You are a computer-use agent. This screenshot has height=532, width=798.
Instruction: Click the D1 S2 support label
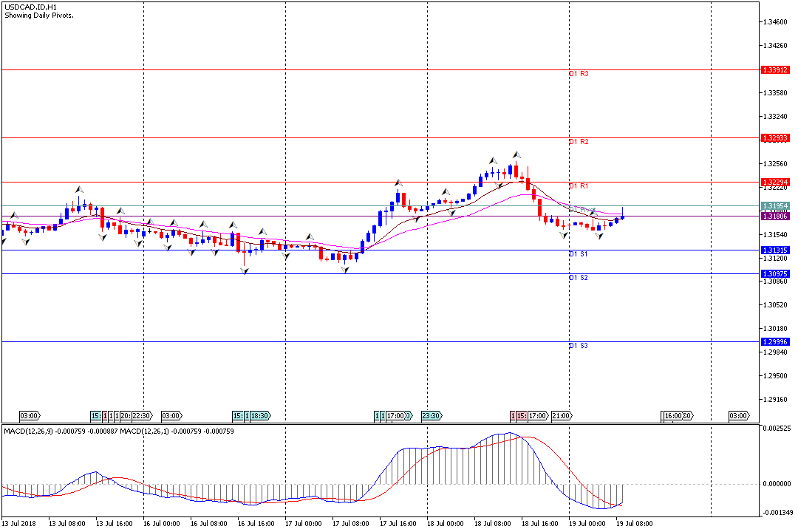(579, 278)
